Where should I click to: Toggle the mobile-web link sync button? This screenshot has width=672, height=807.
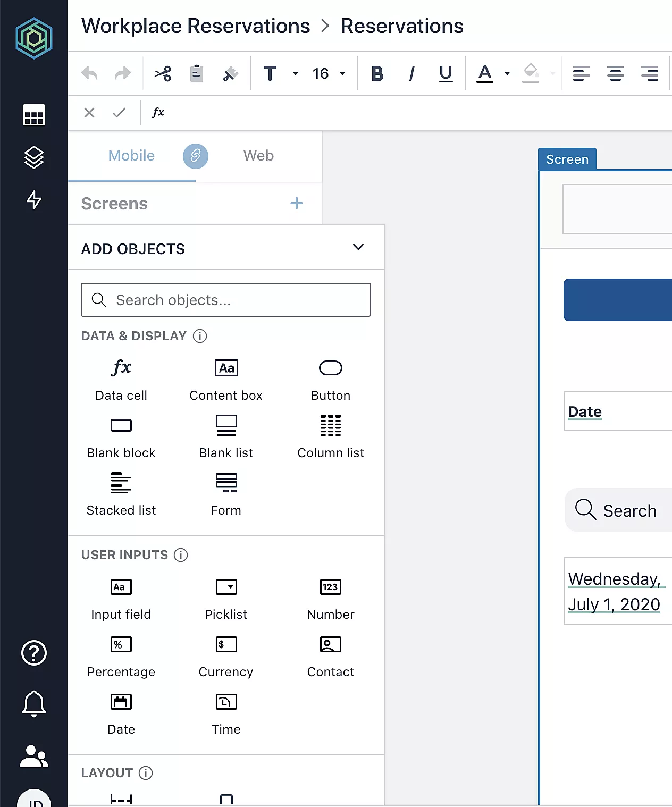196,156
